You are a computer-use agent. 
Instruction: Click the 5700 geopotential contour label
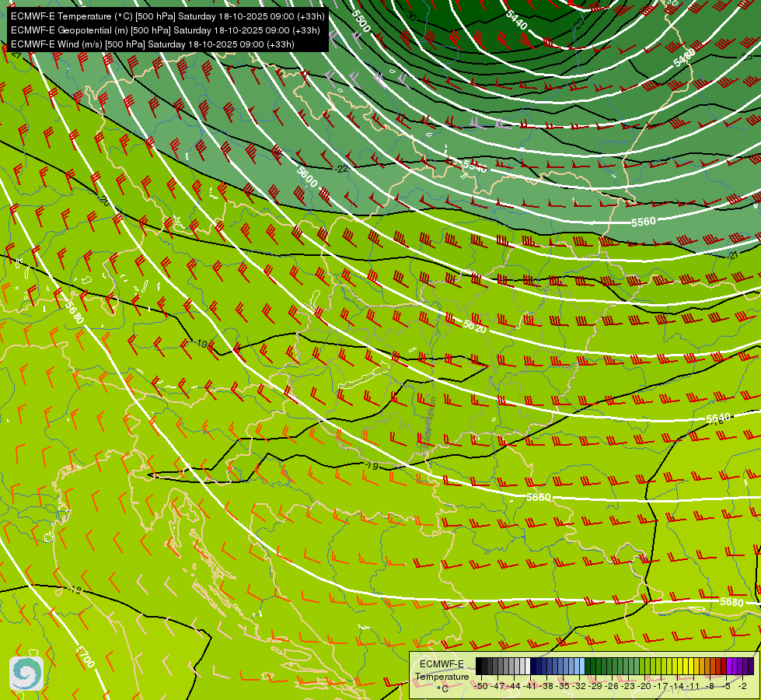pyautogui.click(x=86, y=657)
